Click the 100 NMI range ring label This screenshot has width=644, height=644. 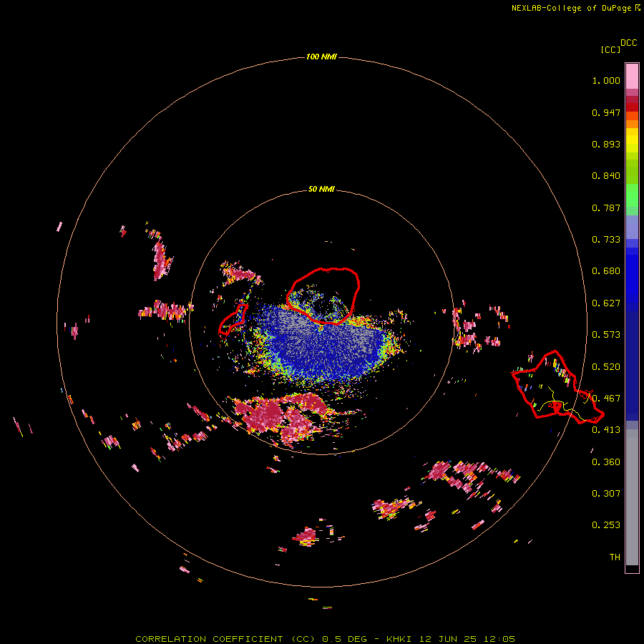point(321,57)
